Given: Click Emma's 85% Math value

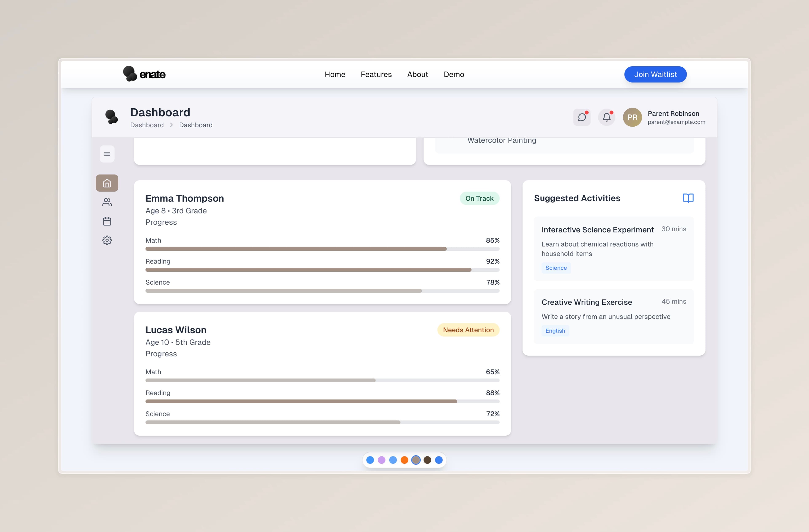Looking at the screenshot, I should pyautogui.click(x=493, y=240).
